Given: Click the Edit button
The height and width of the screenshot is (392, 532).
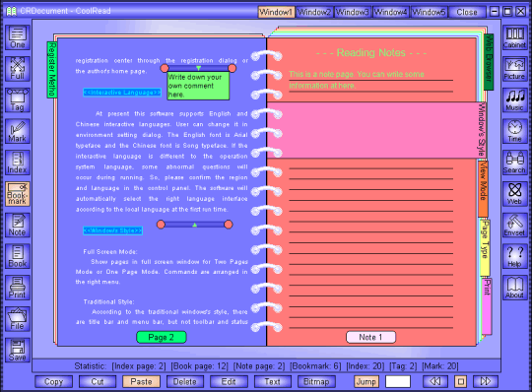Looking at the screenshot, I should 229,381.
